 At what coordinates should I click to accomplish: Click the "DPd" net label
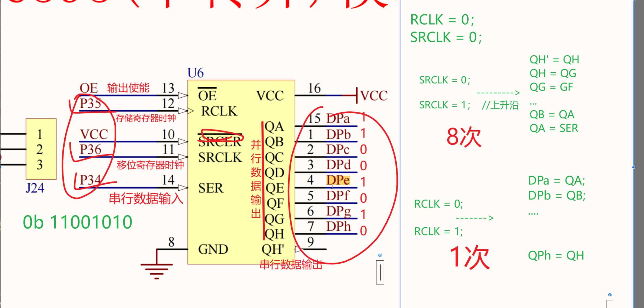point(338,165)
